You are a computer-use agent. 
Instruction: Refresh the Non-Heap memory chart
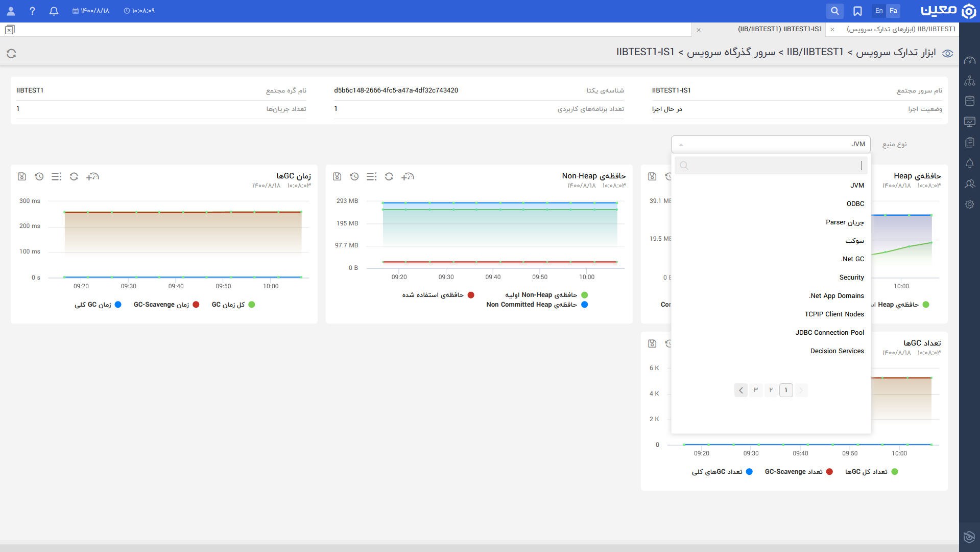(389, 176)
